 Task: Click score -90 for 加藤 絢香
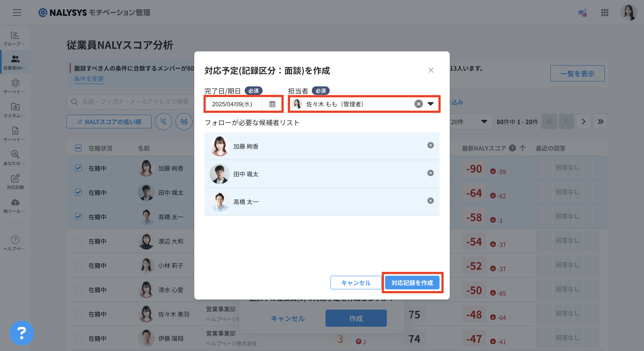pyautogui.click(x=474, y=169)
